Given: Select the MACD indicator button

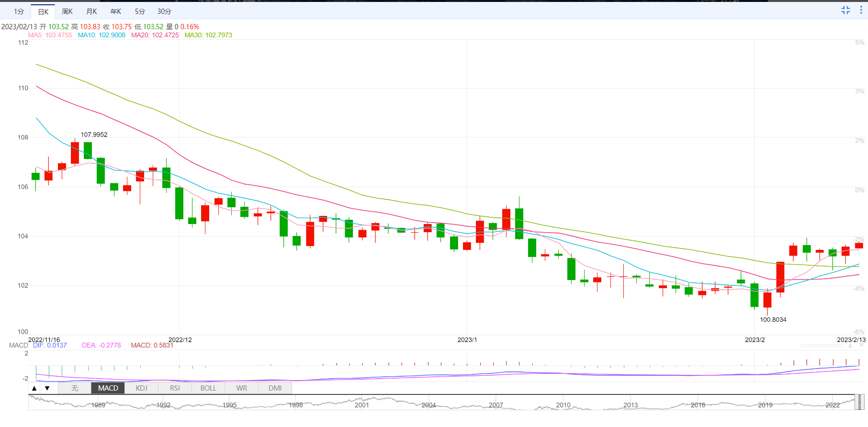Looking at the screenshot, I should pos(108,388).
